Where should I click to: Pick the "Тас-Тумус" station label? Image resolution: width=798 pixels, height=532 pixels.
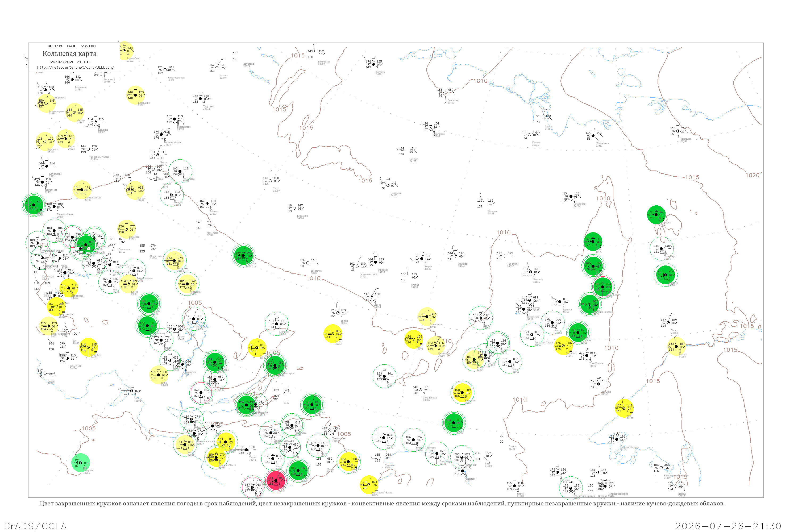coord(513,264)
